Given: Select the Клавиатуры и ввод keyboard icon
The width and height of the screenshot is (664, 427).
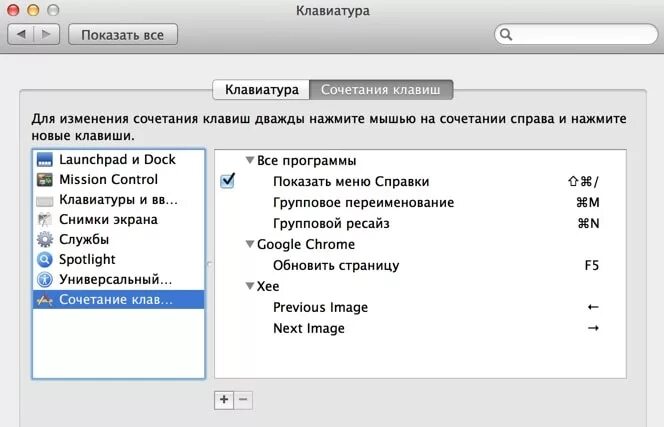Looking at the screenshot, I should (x=44, y=200).
